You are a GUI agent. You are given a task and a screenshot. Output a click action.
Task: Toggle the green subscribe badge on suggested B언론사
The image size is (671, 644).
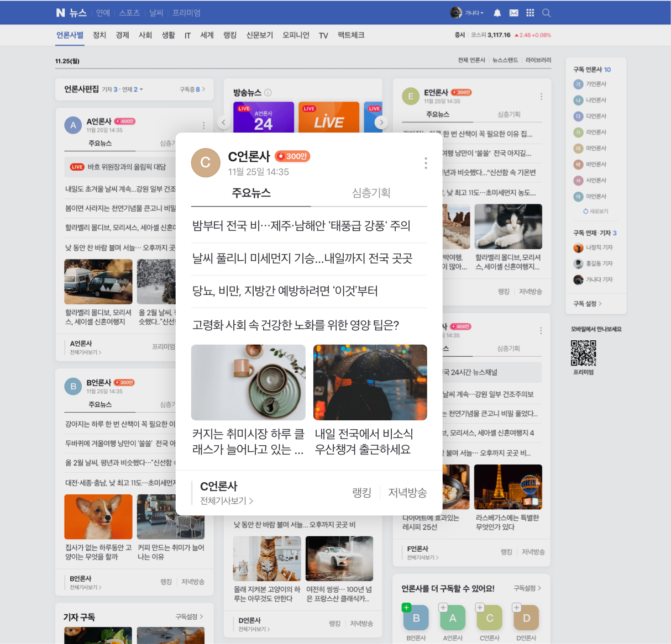[406, 608]
